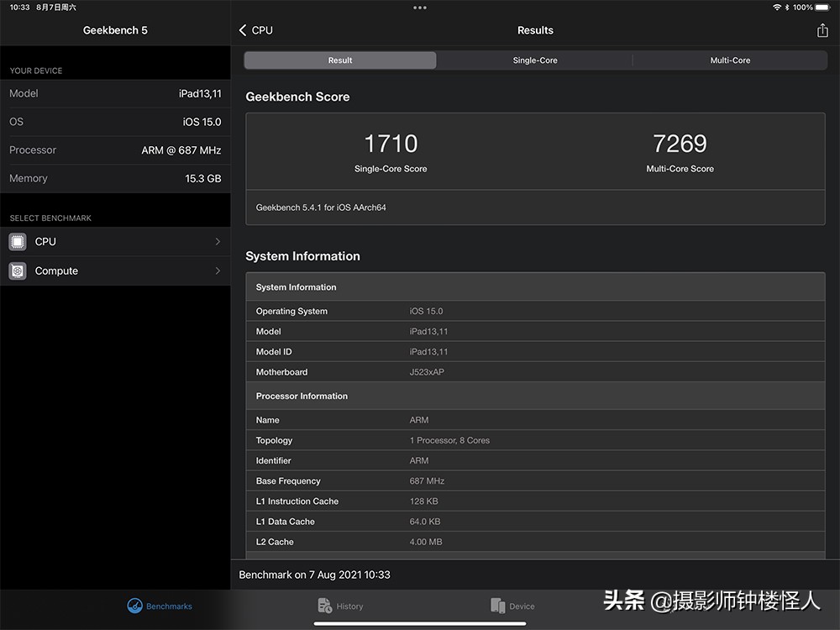Tap the Compute benchmark icon
Viewport: 840px width, 630px height.
18,271
